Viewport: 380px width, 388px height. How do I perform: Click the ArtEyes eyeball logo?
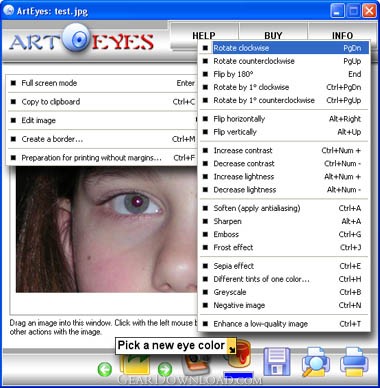click(77, 37)
